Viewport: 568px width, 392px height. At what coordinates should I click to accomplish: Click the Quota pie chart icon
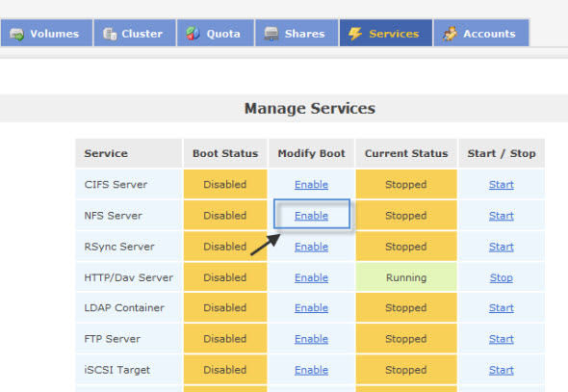[x=193, y=34]
